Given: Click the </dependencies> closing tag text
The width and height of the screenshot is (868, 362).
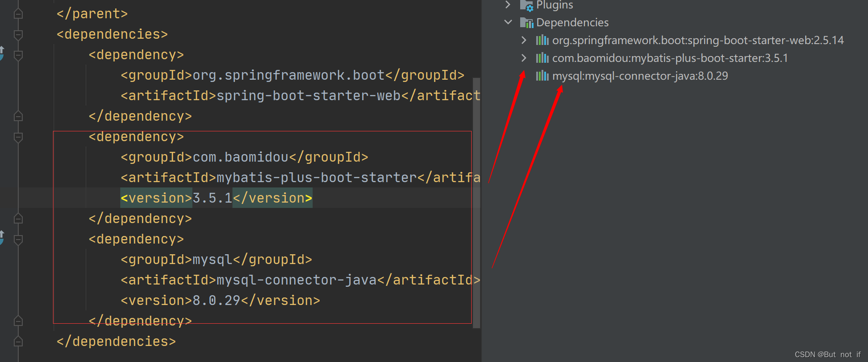Looking at the screenshot, I should point(116,342).
